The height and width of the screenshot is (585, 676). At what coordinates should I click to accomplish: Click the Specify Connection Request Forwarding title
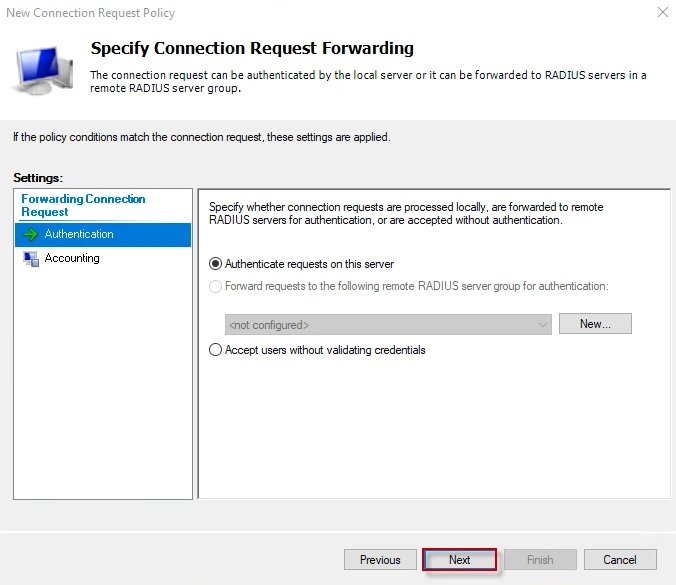click(252, 48)
